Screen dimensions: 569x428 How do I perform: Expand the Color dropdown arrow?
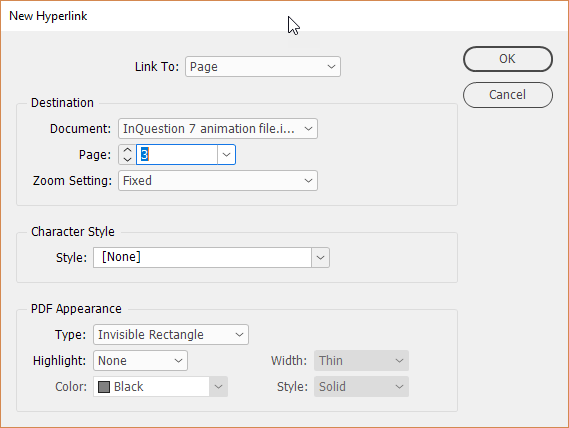pos(218,387)
